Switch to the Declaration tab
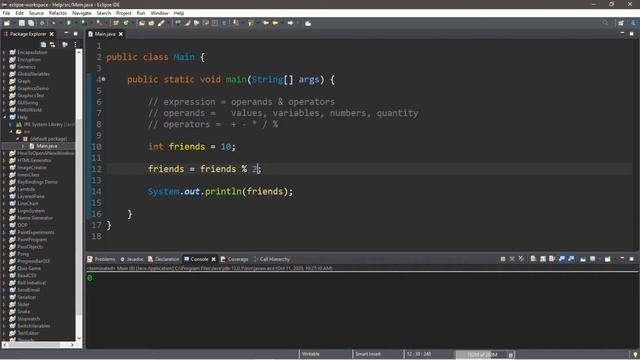Image resolution: width=640 pixels, height=360 pixels. tap(164, 259)
